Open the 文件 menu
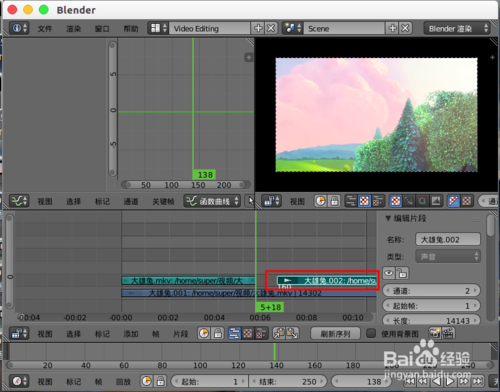The image size is (500, 392). (45, 29)
